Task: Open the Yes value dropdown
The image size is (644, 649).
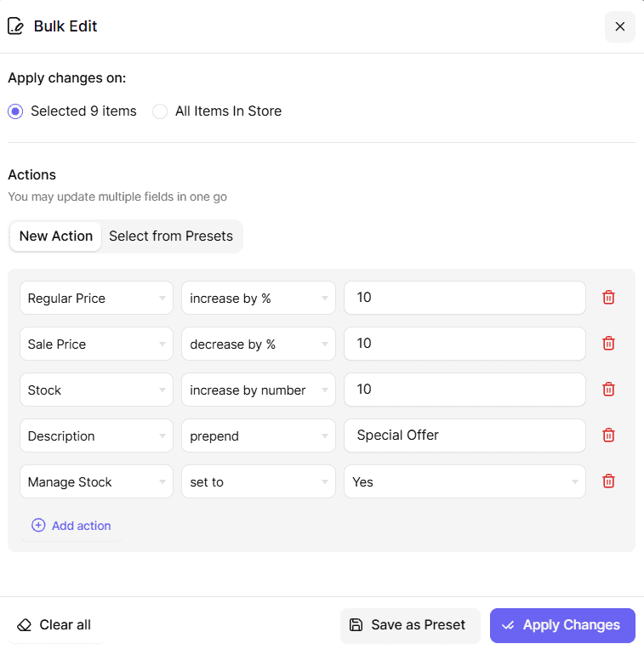Action: pyautogui.click(x=464, y=481)
